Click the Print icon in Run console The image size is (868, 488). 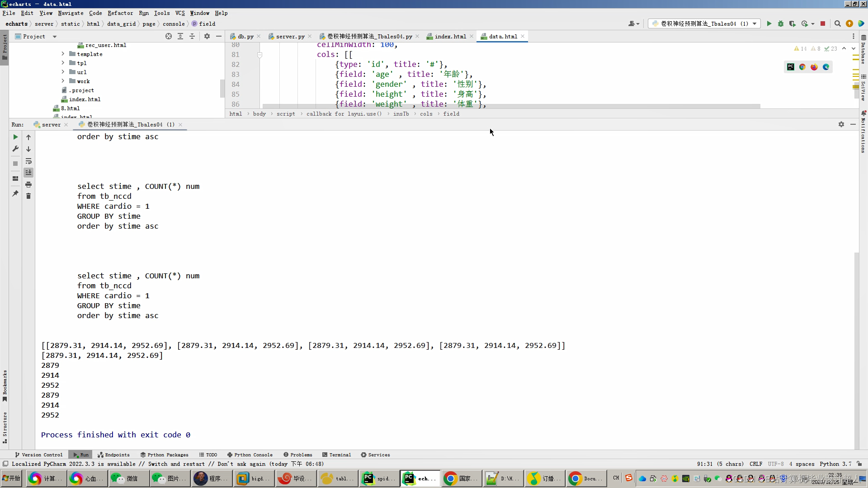(28, 184)
